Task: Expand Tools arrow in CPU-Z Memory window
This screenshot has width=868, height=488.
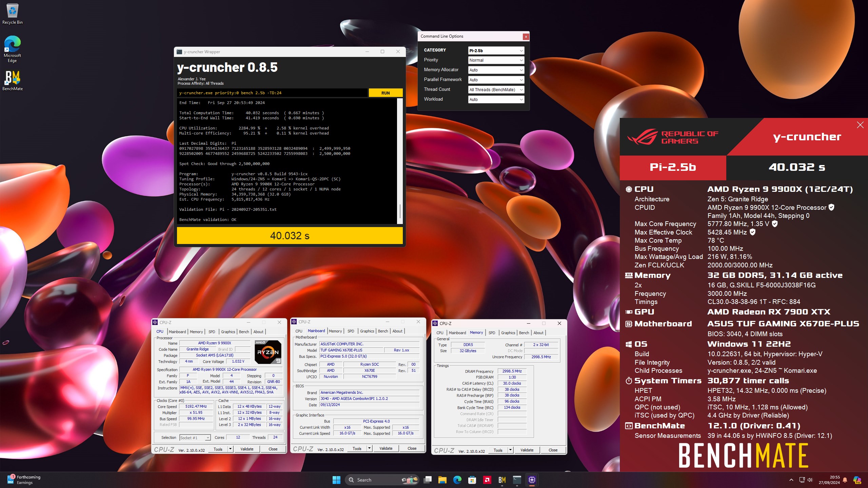Action: point(510,450)
